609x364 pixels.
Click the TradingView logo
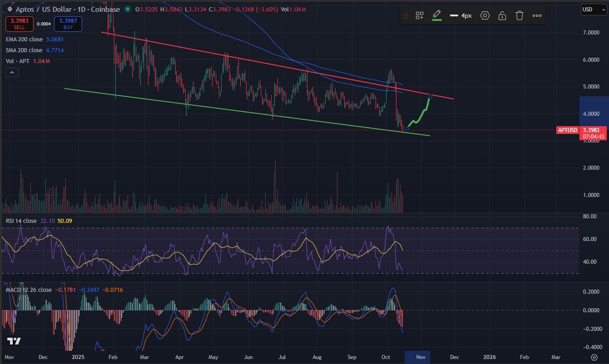[13, 341]
